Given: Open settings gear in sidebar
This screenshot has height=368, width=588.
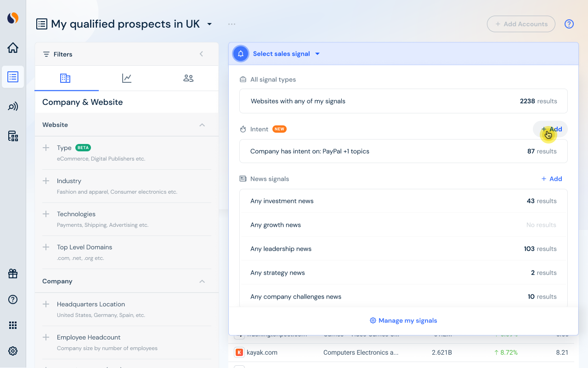Looking at the screenshot, I should point(13,351).
